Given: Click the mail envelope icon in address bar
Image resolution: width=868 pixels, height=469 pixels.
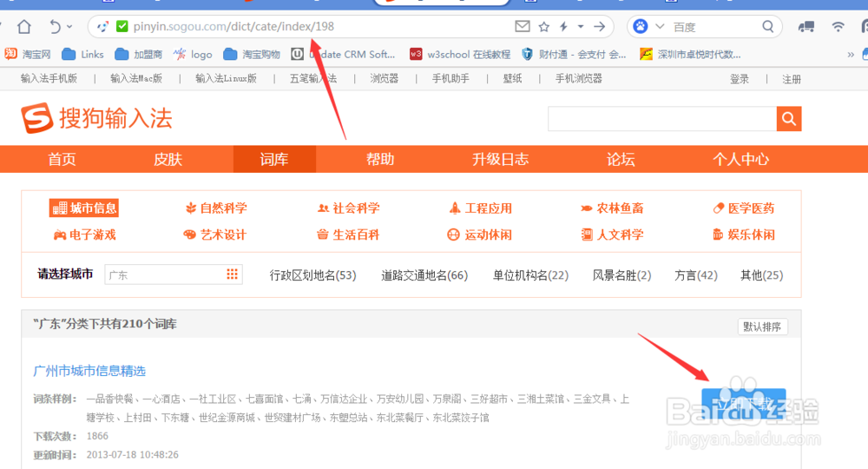Looking at the screenshot, I should 522,26.
